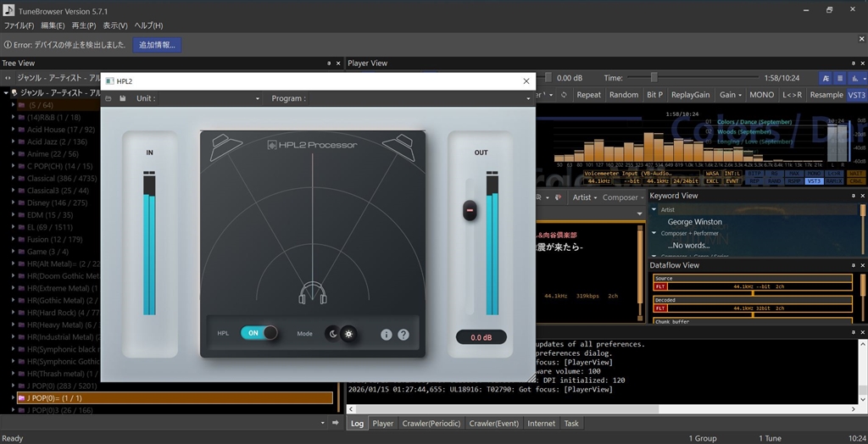
Task: Open the HPL2 help question-mark icon
Action: (403, 334)
